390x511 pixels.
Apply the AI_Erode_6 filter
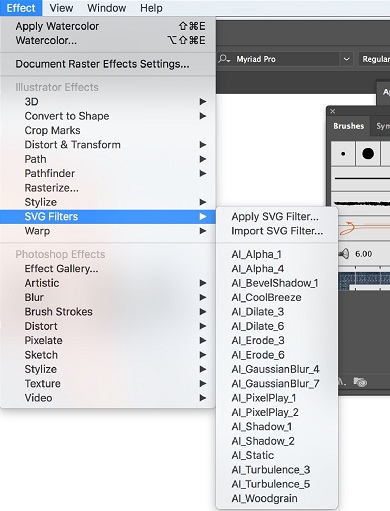[277, 355]
